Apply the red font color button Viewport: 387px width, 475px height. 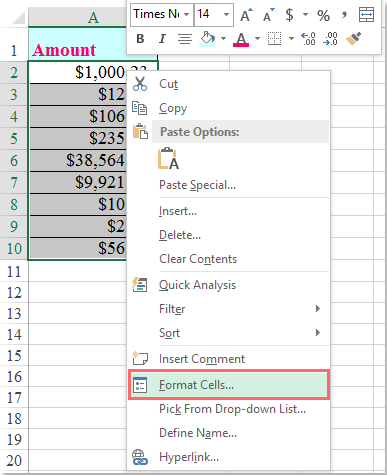click(x=241, y=39)
